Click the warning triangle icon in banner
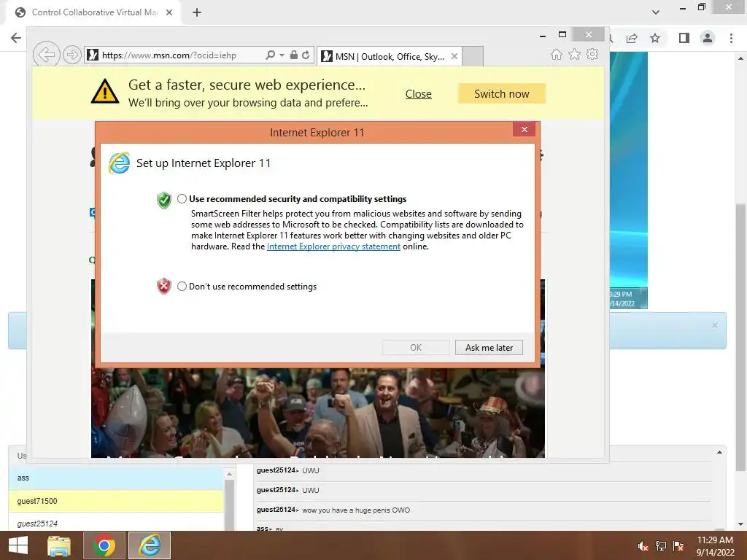 tap(105, 91)
